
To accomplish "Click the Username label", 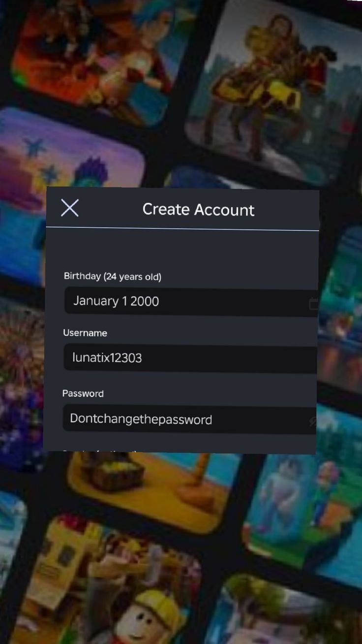I will pyautogui.click(x=85, y=333).
